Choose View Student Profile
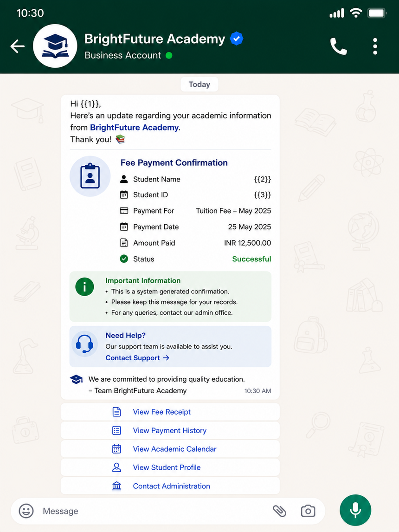The image size is (399, 532). 170,467
